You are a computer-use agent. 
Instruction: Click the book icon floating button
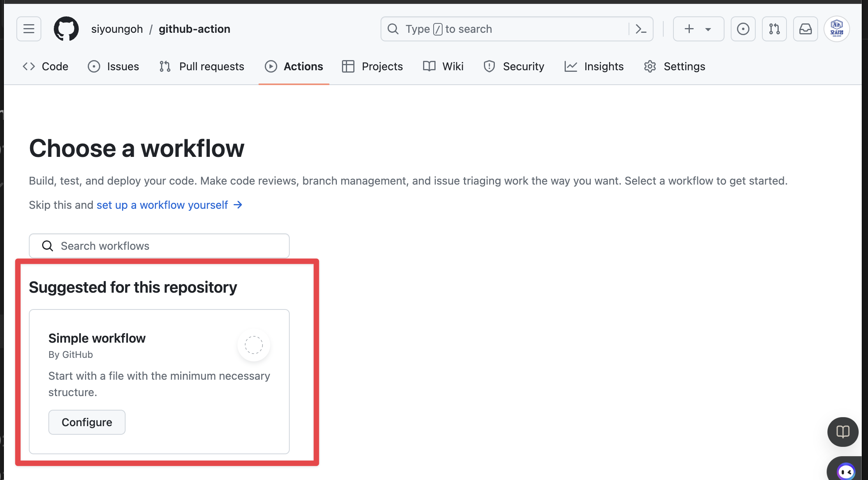click(x=843, y=432)
